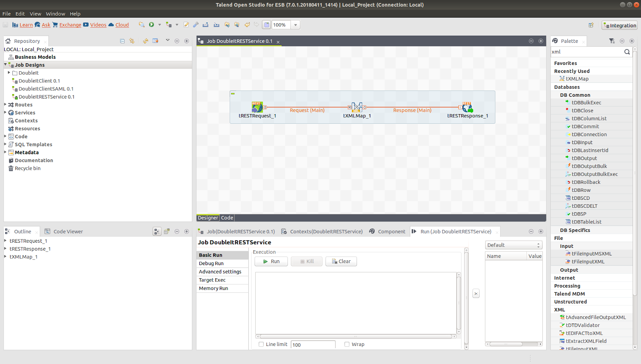641x364 pixels.
Task: Click the Outline view mode icon
Action: point(157,231)
